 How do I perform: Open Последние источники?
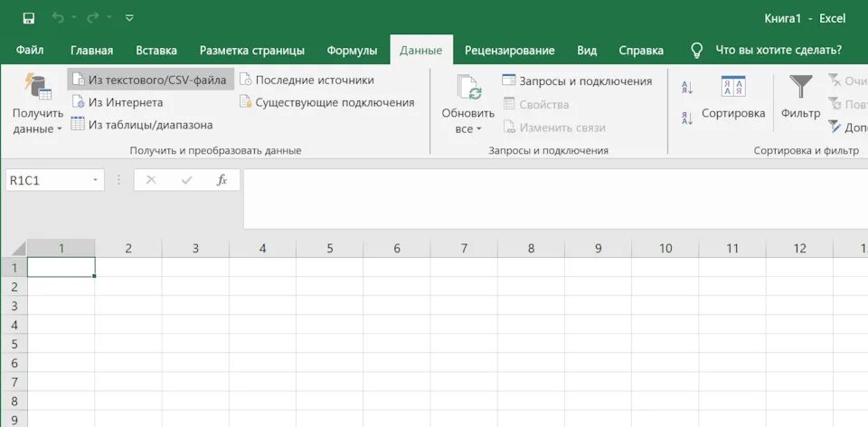[x=307, y=80]
